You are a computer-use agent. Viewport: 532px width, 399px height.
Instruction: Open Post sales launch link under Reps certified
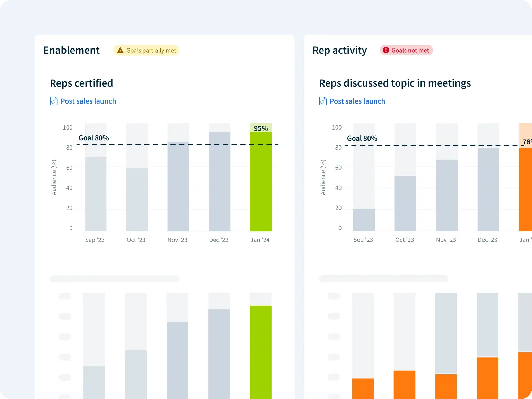tap(88, 101)
